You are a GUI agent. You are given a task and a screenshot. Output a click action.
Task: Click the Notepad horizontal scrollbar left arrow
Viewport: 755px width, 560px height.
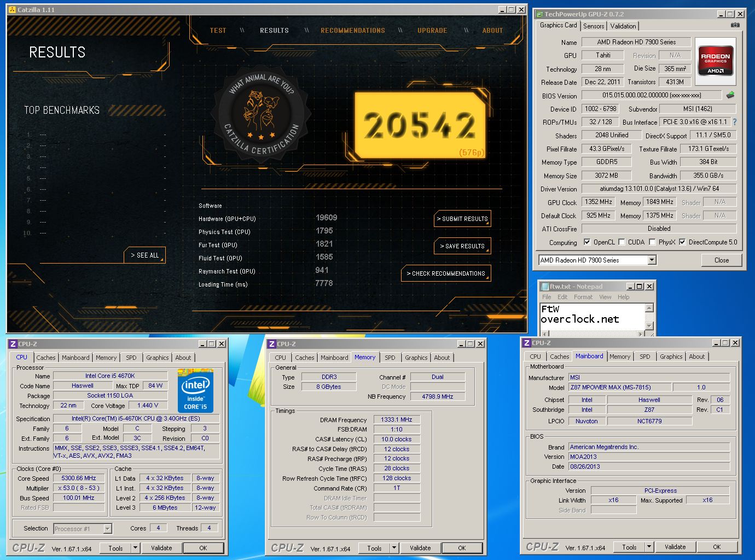(545, 333)
